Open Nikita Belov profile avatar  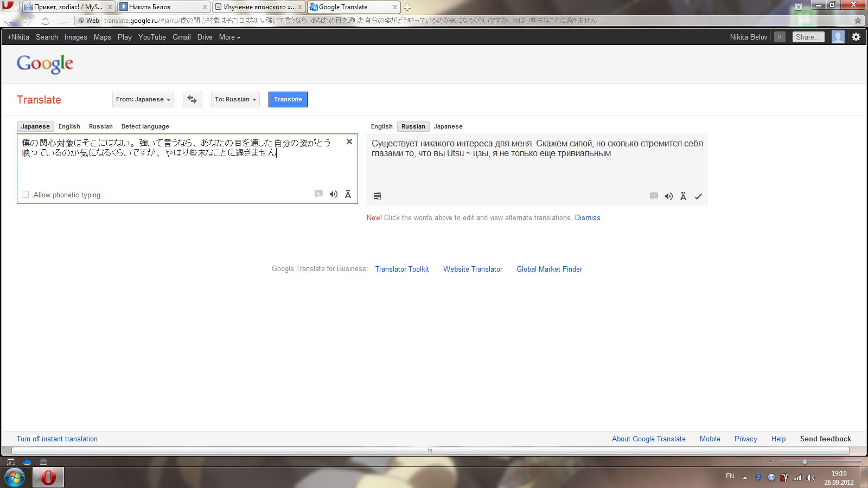[x=838, y=37]
